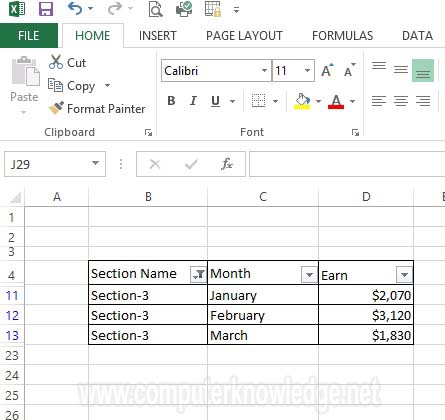The height and width of the screenshot is (420, 445).
Task: Click the Cut button
Action: click(67, 62)
